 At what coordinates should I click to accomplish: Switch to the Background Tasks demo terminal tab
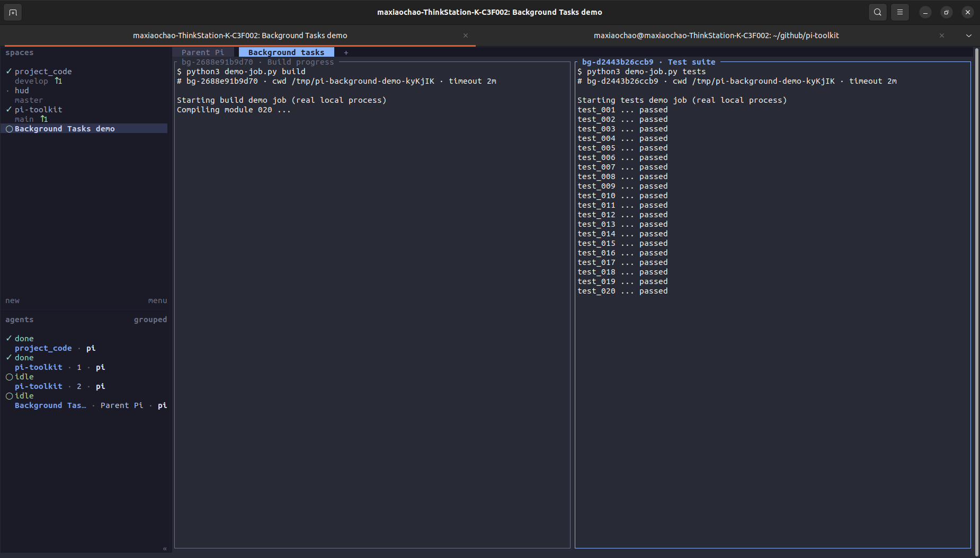tap(240, 36)
